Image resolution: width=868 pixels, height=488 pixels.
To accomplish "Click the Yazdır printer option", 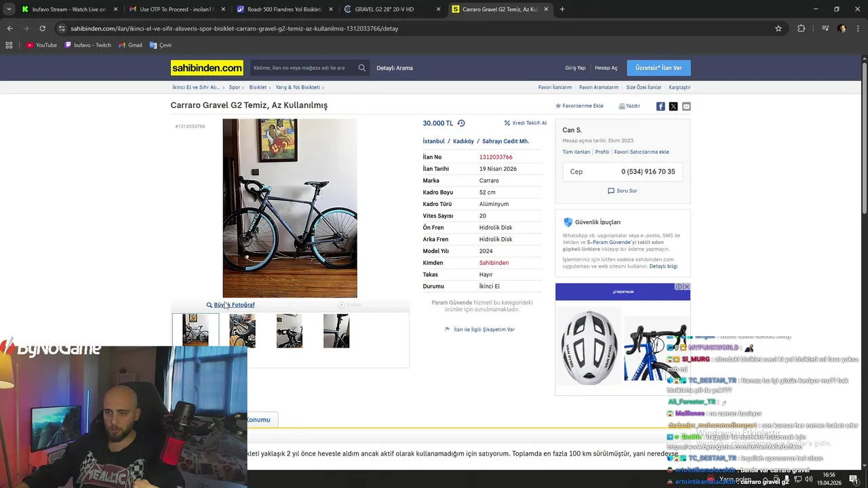I will point(629,106).
